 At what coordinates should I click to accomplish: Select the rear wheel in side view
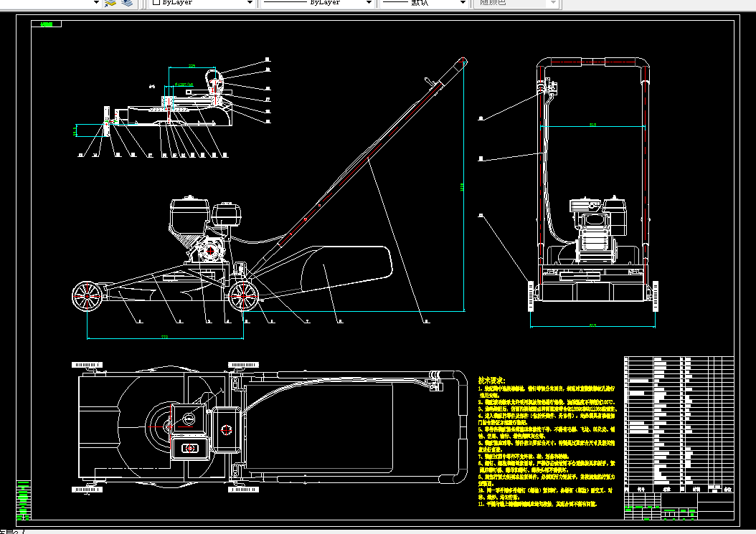(x=243, y=296)
